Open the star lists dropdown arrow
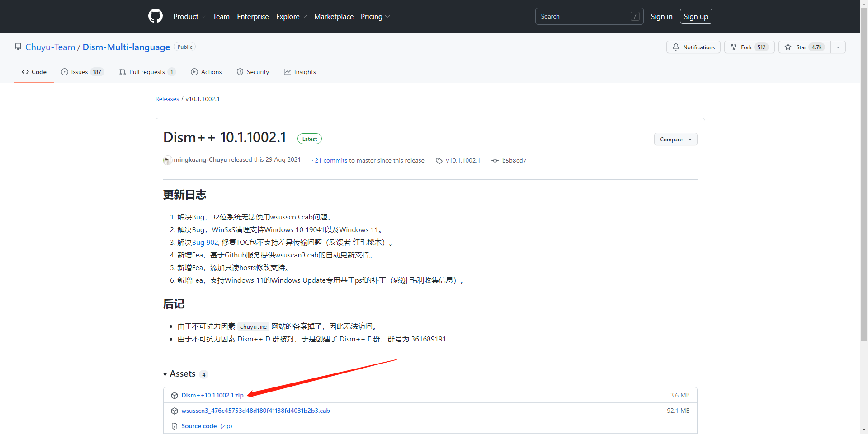Screen dimensions: 868x434 (838, 47)
